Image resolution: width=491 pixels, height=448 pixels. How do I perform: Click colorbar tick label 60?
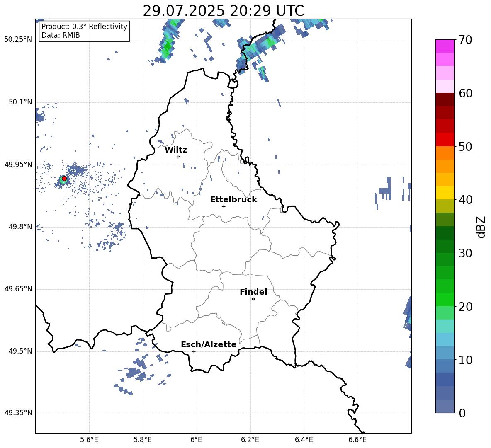pos(466,93)
